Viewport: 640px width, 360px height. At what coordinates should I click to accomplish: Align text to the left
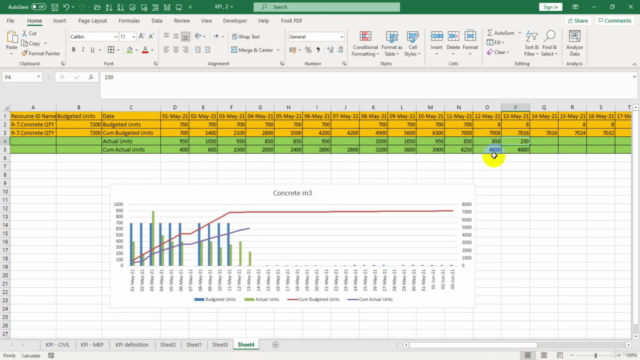pos(166,50)
